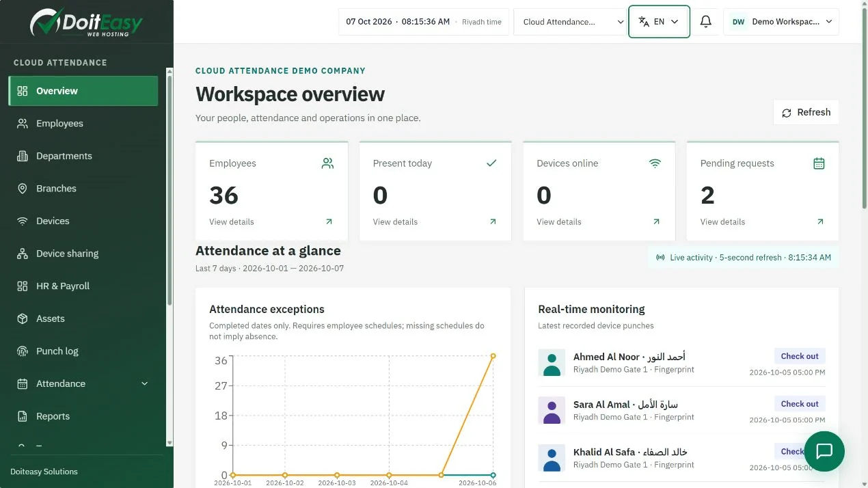Click the Pending requests count 2

pyautogui.click(x=707, y=195)
